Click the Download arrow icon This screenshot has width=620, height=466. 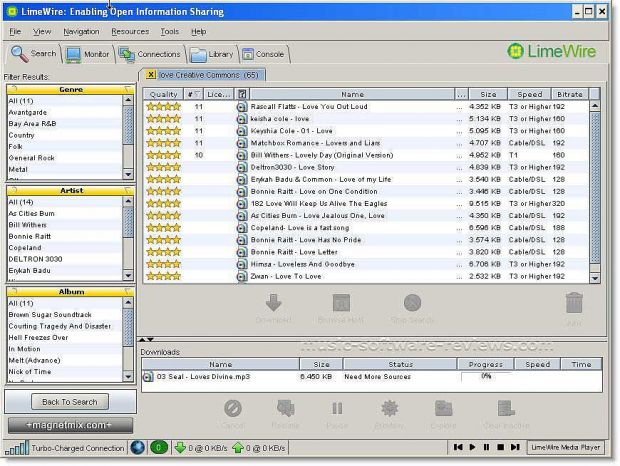tap(273, 303)
